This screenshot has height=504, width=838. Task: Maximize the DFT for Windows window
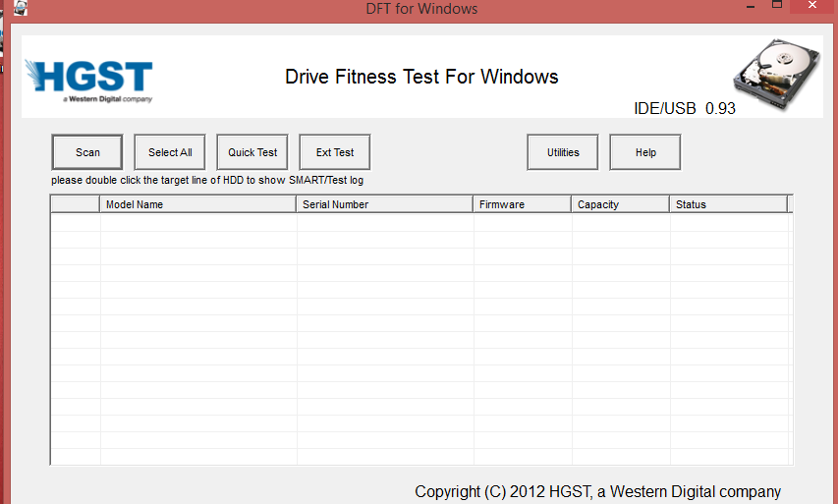click(777, 5)
